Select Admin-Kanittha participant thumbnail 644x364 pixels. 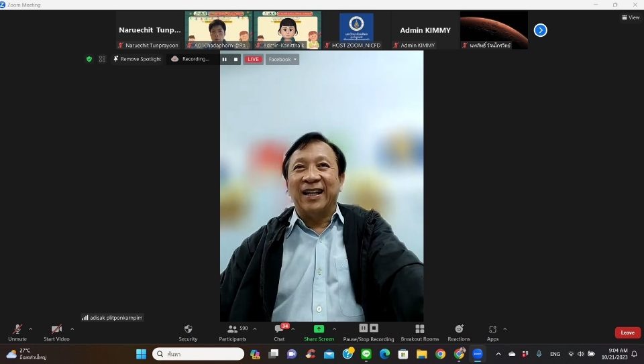(x=288, y=30)
